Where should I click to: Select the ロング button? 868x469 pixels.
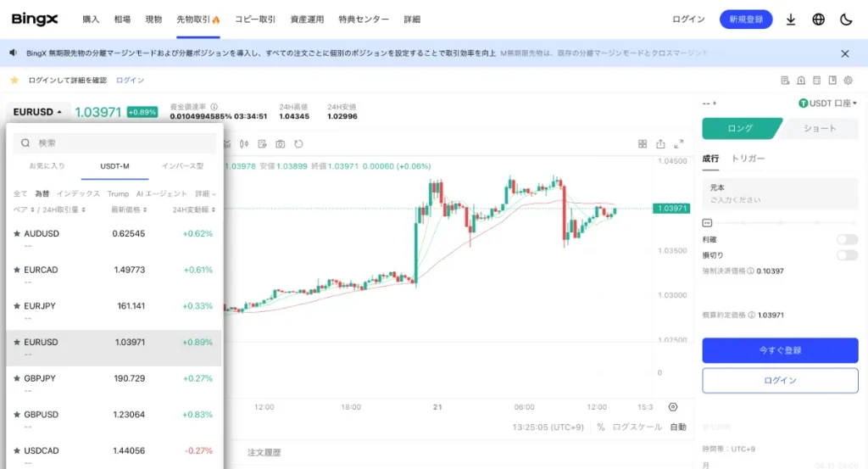click(x=741, y=128)
